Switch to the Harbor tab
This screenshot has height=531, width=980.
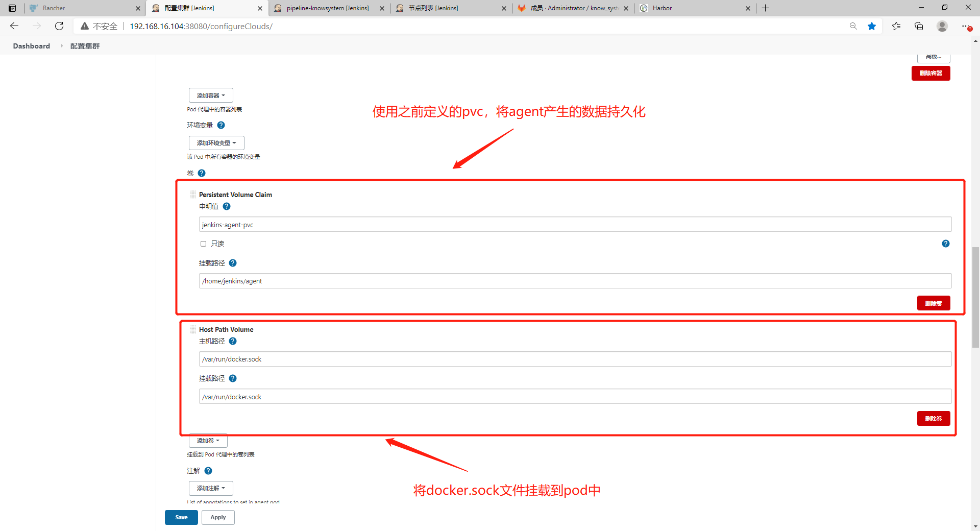[x=662, y=8]
